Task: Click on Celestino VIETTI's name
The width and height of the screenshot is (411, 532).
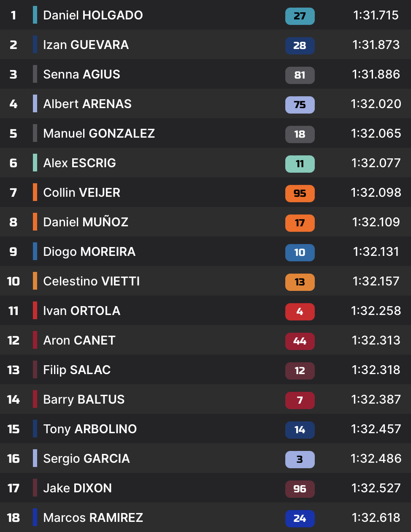Action: pos(91,281)
